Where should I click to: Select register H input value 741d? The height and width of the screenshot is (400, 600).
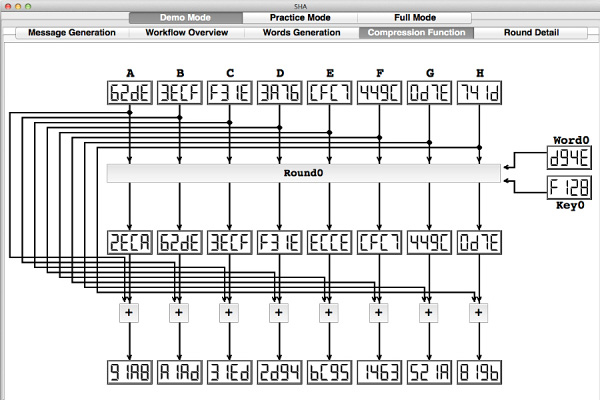pos(479,93)
